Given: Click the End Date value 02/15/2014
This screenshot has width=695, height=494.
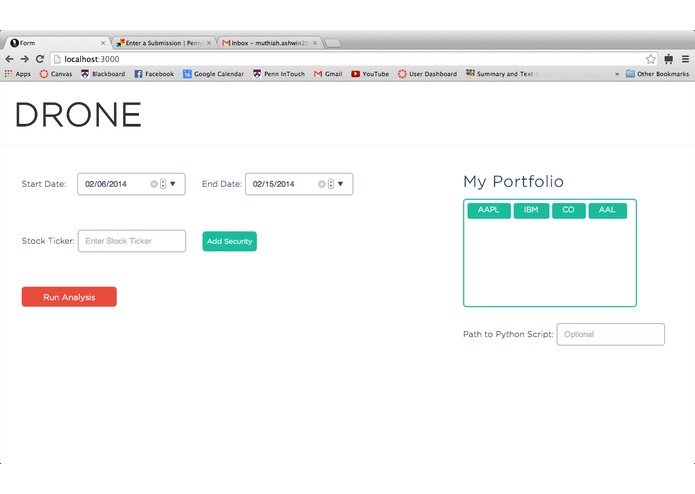Looking at the screenshot, I should coord(273,184).
